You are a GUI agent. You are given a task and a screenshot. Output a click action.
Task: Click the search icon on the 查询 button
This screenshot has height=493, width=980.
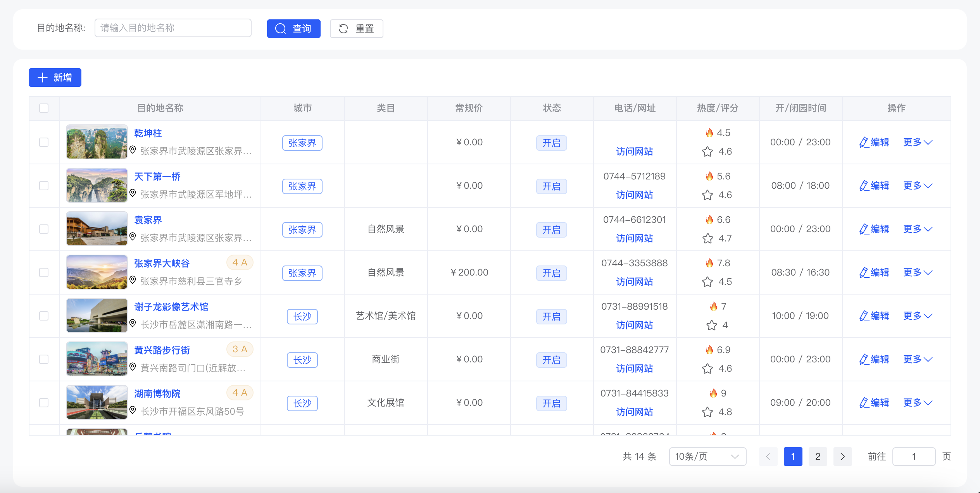click(280, 29)
